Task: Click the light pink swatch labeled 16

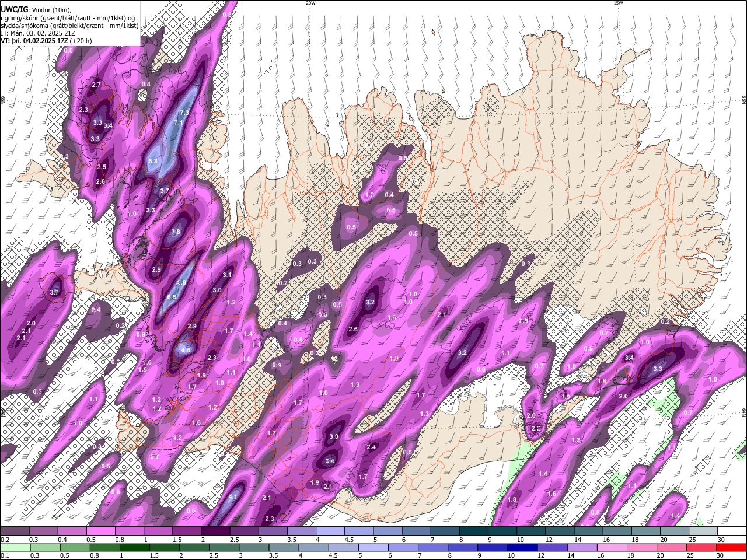Action: pyautogui.click(x=612, y=548)
